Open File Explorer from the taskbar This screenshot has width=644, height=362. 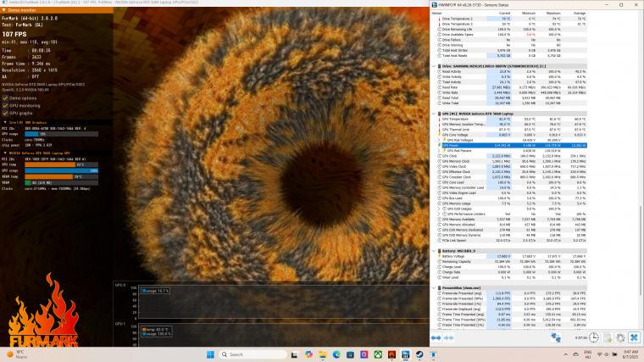(322, 354)
